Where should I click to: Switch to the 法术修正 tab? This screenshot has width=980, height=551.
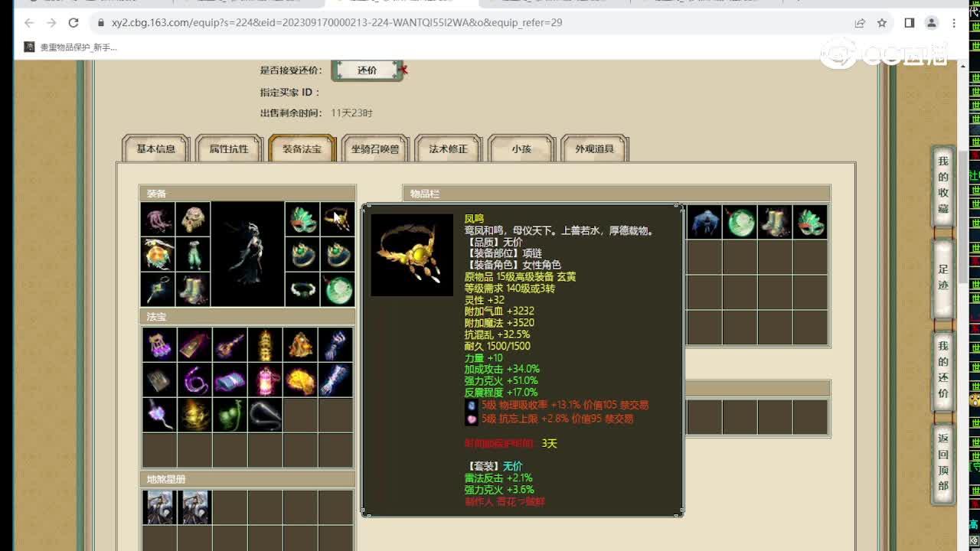[448, 149]
